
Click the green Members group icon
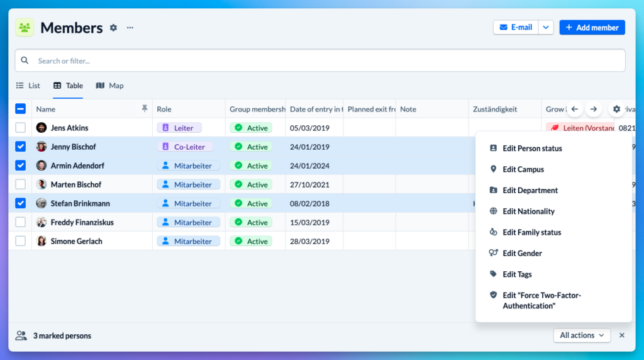point(25,28)
